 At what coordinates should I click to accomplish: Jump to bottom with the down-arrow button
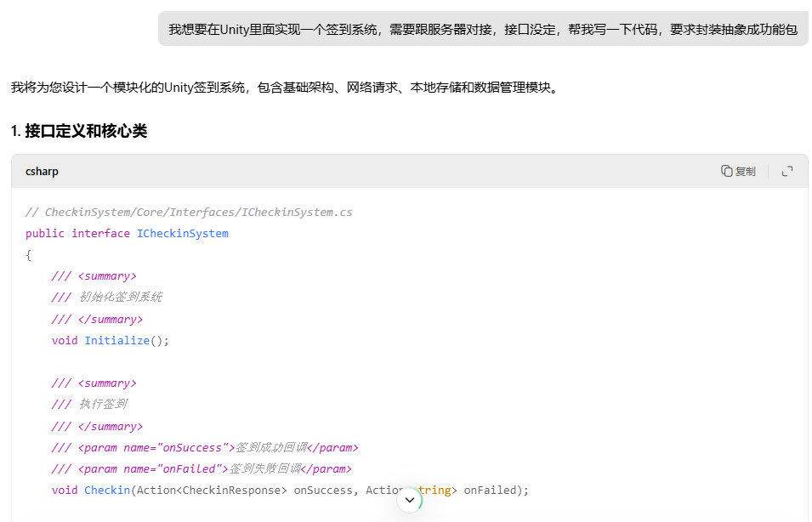(x=410, y=500)
